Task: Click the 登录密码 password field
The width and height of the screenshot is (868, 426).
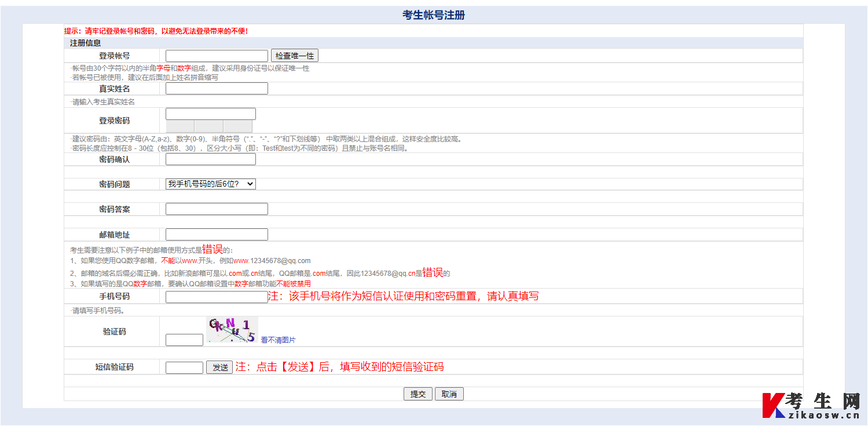Action: pos(211,114)
